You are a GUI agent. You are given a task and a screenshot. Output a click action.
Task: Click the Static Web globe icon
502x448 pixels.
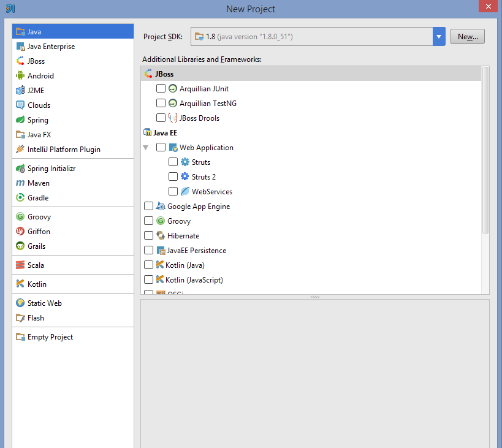coord(20,303)
